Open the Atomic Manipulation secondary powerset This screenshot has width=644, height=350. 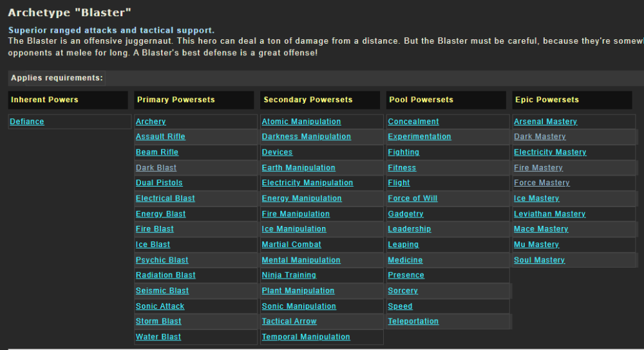tap(301, 122)
